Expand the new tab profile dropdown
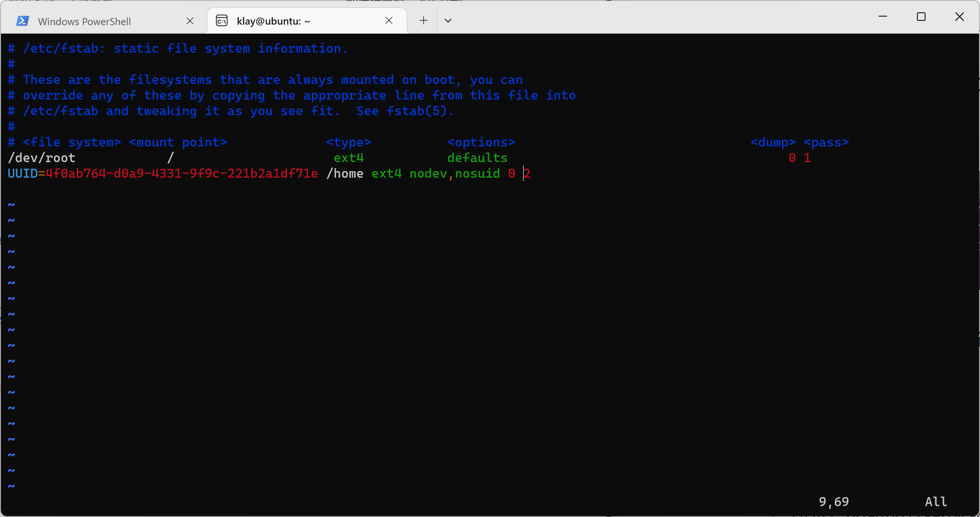The height and width of the screenshot is (517, 980). click(x=448, y=20)
